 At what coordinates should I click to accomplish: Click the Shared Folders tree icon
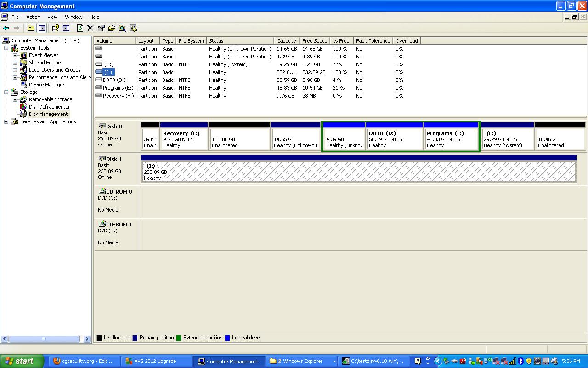pyautogui.click(x=23, y=63)
